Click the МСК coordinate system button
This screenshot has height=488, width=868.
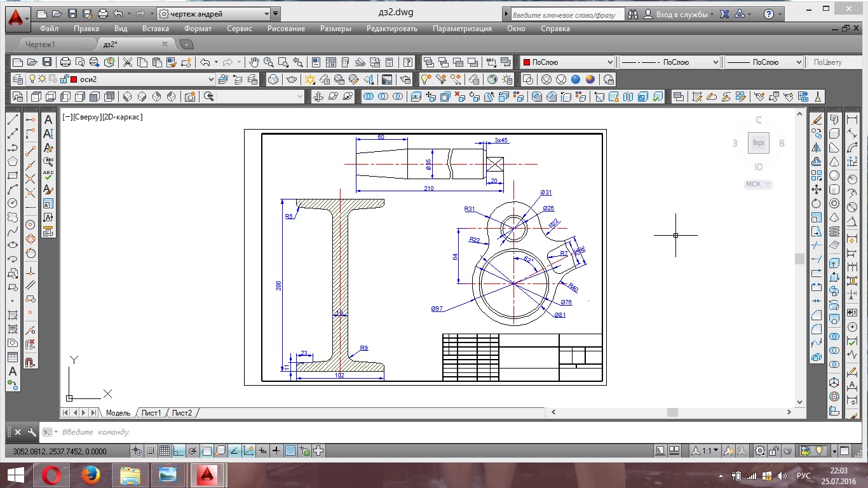coord(757,184)
